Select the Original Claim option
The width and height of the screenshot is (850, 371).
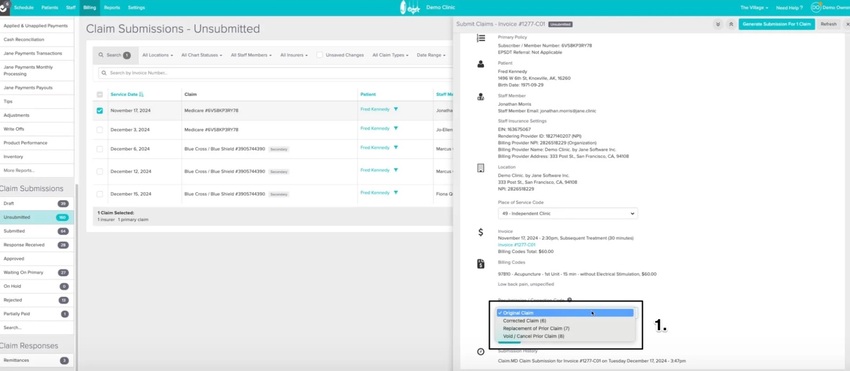pos(565,313)
